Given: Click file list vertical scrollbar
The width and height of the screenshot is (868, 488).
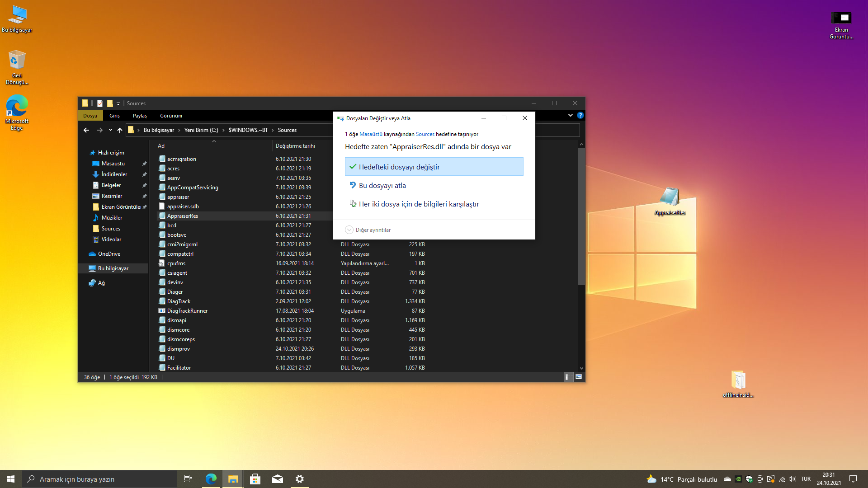Looking at the screenshot, I should [x=581, y=216].
